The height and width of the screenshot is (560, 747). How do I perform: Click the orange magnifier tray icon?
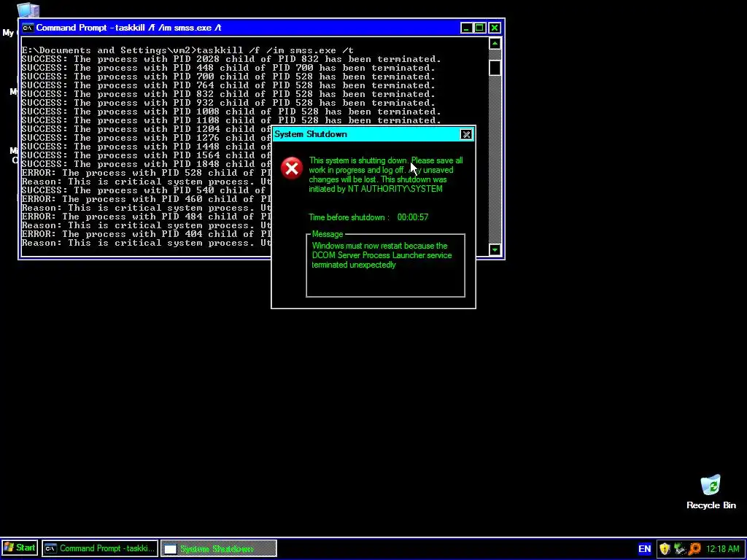(x=694, y=549)
